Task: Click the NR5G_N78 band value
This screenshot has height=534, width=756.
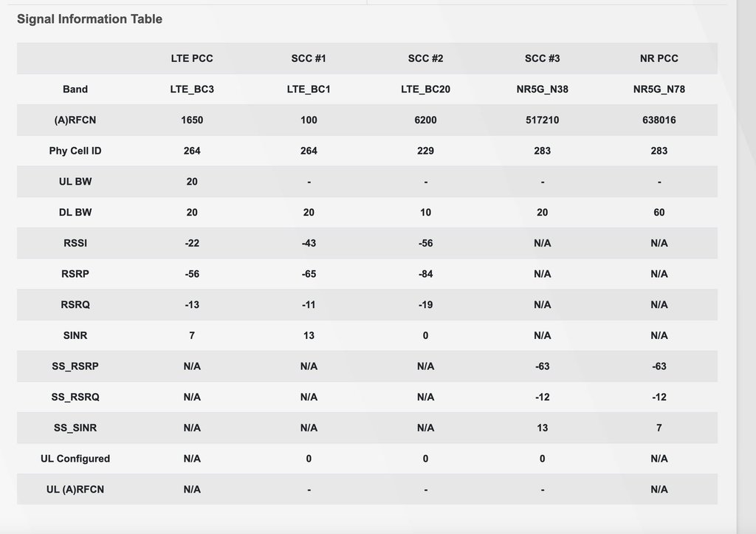Action: point(659,89)
